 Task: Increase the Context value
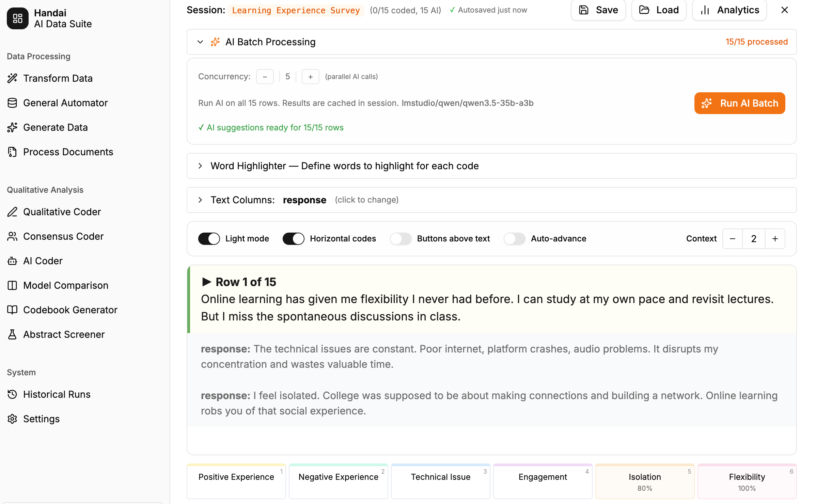(x=775, y=238)
